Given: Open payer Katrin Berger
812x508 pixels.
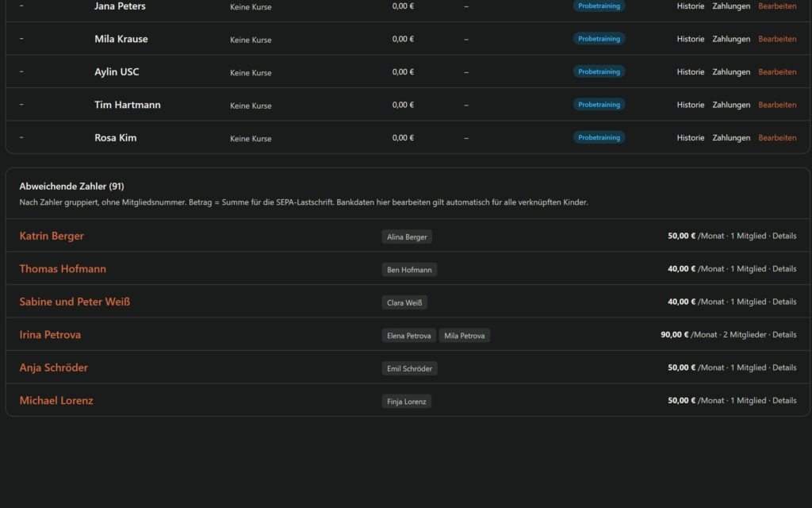Looking at the screenshot, I should (52, 236).
